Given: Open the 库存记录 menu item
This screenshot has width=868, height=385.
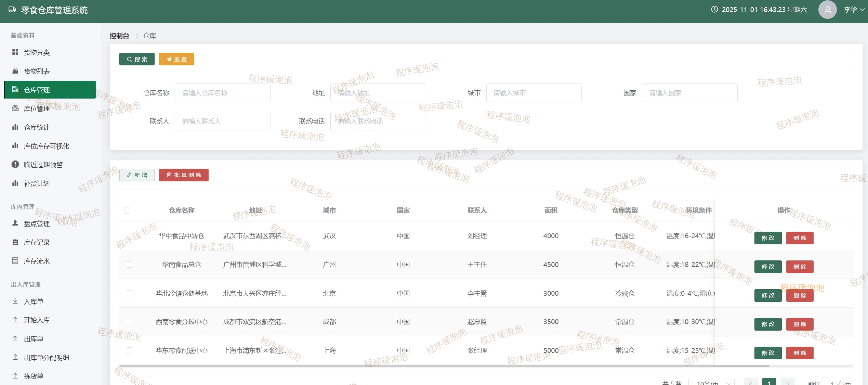Looking at the screenshot, I should coord(37,242).
